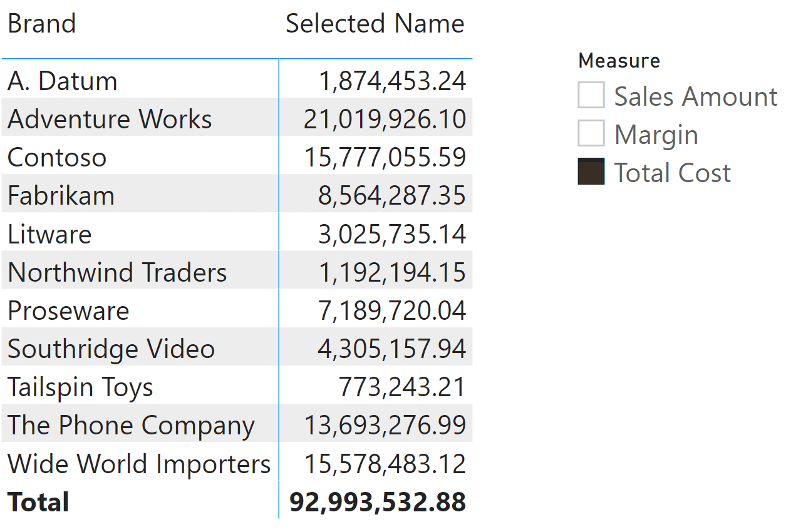The height and width of the screenshot is (532, 791).
Task: Select the Adventure Works brand row
Action: pos(237,118)
